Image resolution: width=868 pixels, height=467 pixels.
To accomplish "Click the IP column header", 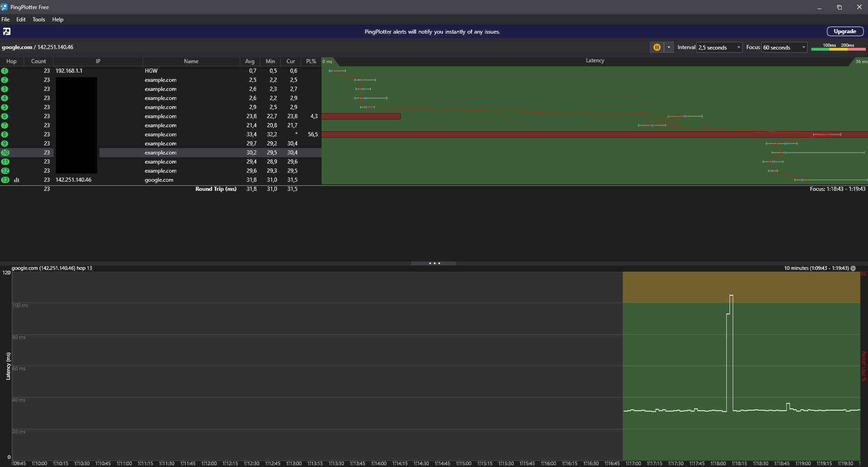I will (x=98, y=61).
